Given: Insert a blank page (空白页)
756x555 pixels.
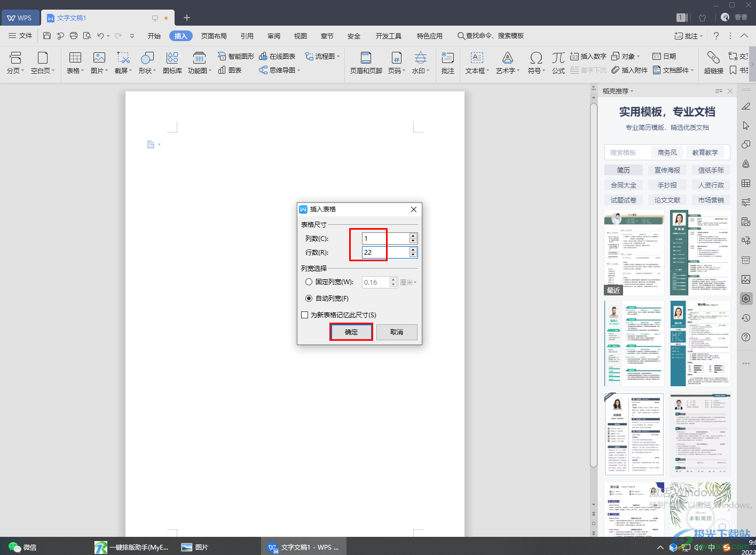Looking at the screenshot, I should click(x=43, y=62).
